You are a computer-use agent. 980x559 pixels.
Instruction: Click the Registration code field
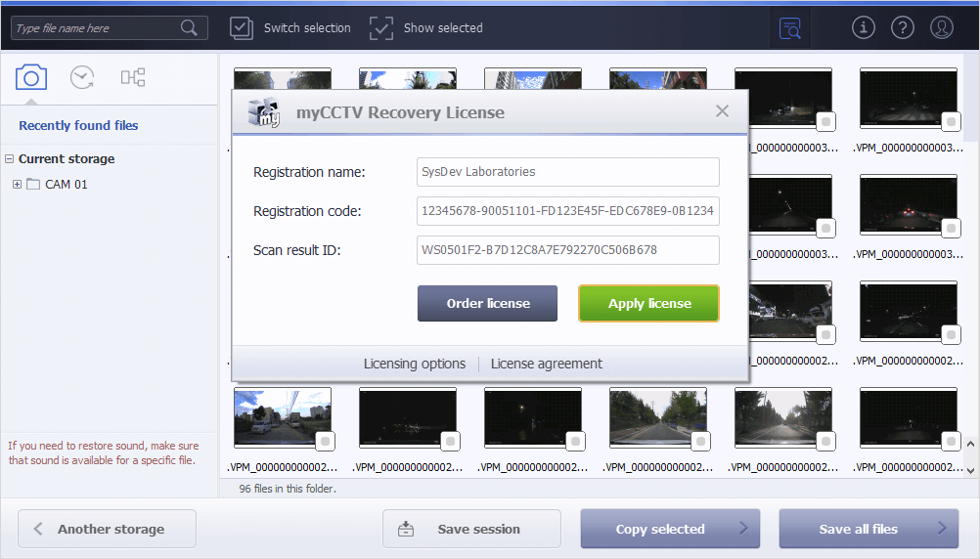pyautogui.click(x=568, y=211)
